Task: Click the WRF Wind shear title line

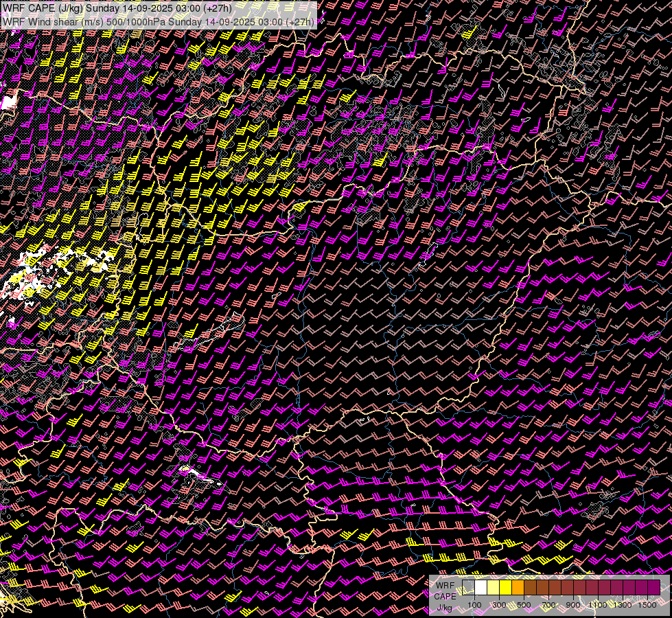Action: point(159,21)
